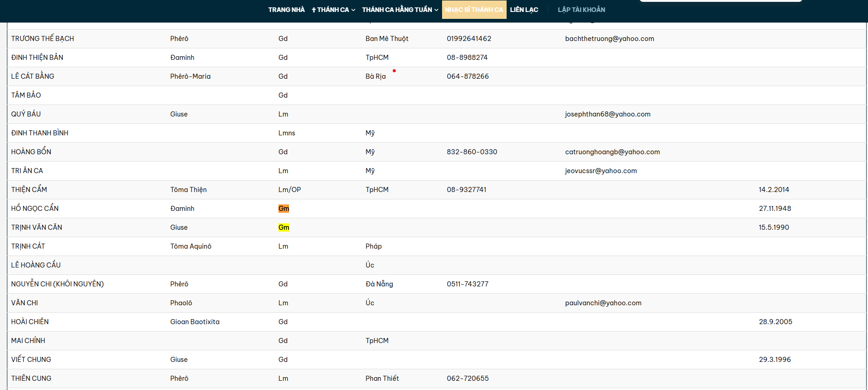868x390 pixels.
Task: Select the name TRƯƠNG THẾ BẠCH
Action: click(42, 39)
